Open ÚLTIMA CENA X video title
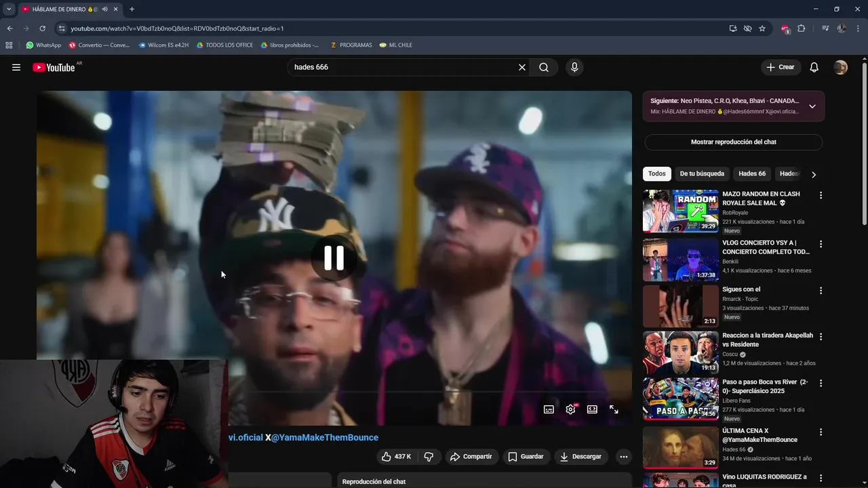This screenshot has width=868, height=488. click(759, 435)
